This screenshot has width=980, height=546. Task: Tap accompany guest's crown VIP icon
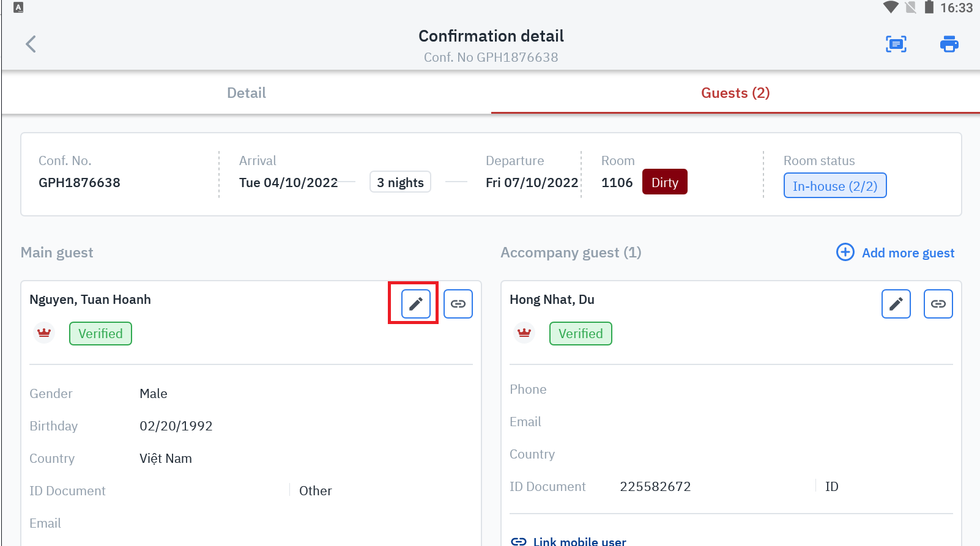[524, 333]
